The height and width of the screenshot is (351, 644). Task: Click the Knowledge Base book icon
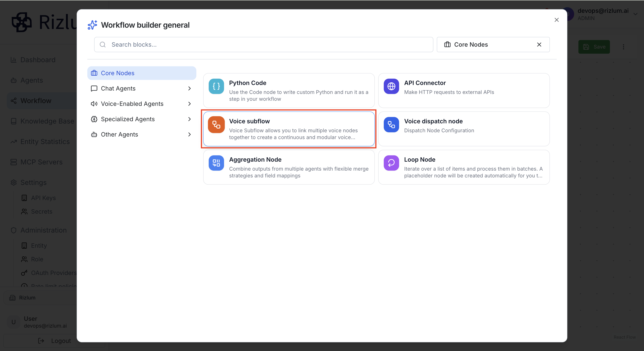coord(13,121)
